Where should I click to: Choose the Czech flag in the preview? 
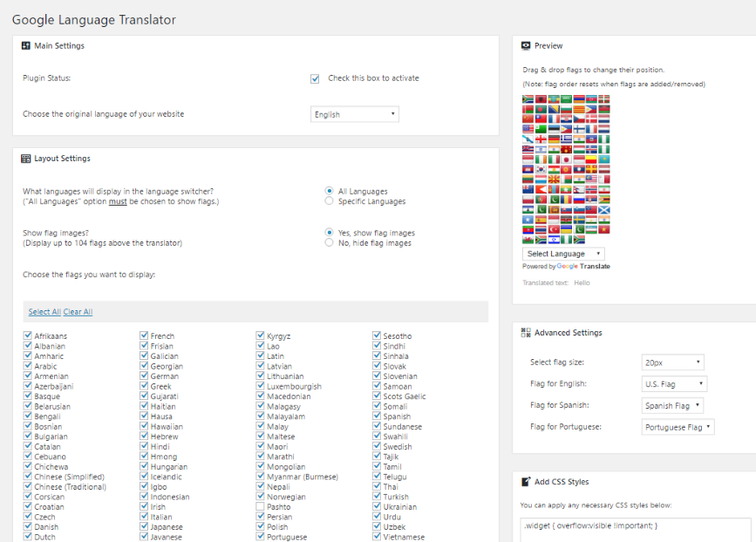[579, 119]
